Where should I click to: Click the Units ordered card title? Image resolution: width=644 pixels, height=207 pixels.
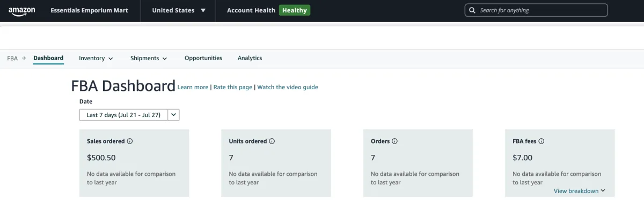coord(248,141)
